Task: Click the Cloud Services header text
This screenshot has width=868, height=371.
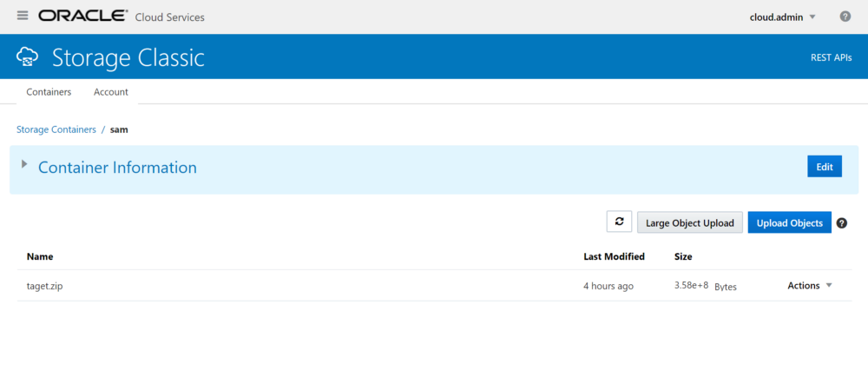Action: click(170, 17)
